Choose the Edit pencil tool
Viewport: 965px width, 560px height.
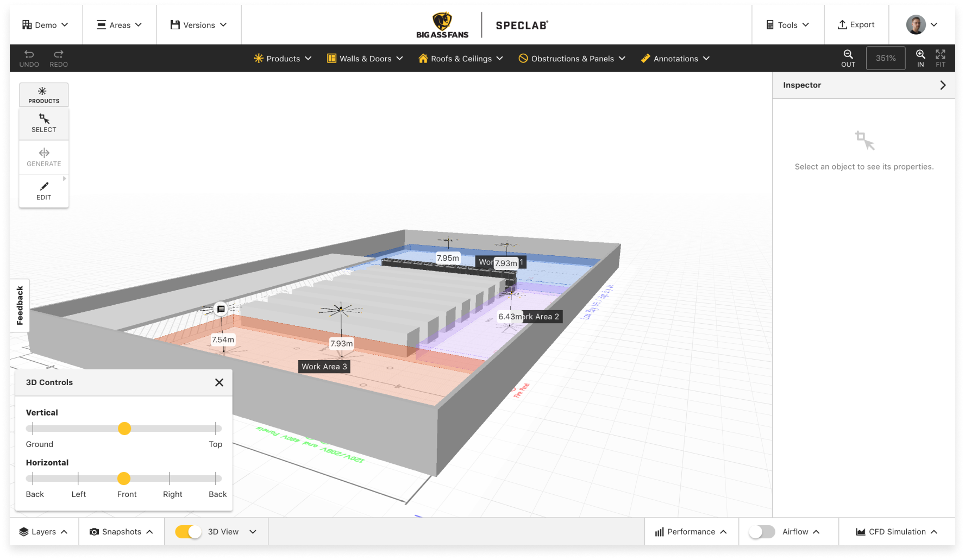click(44, 191)
